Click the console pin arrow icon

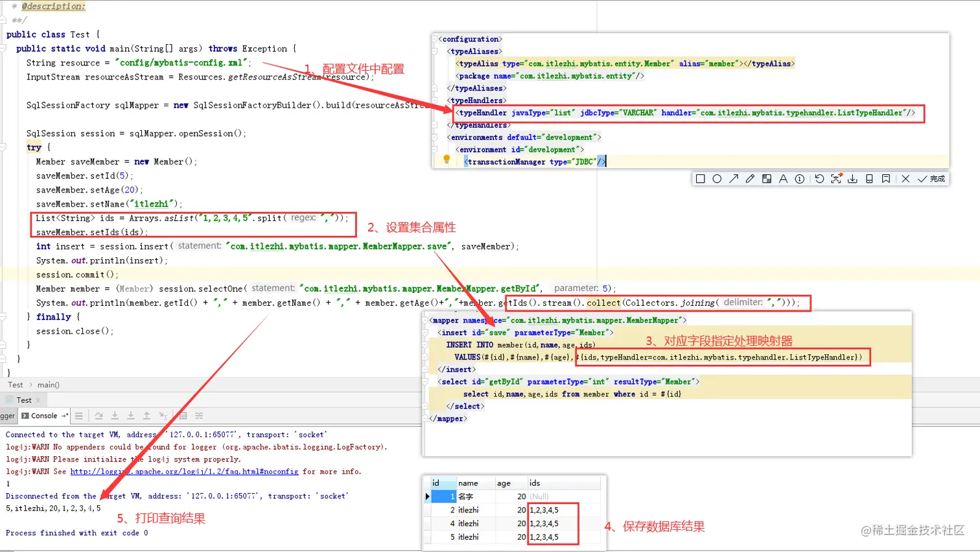click(x=64, y=416)
